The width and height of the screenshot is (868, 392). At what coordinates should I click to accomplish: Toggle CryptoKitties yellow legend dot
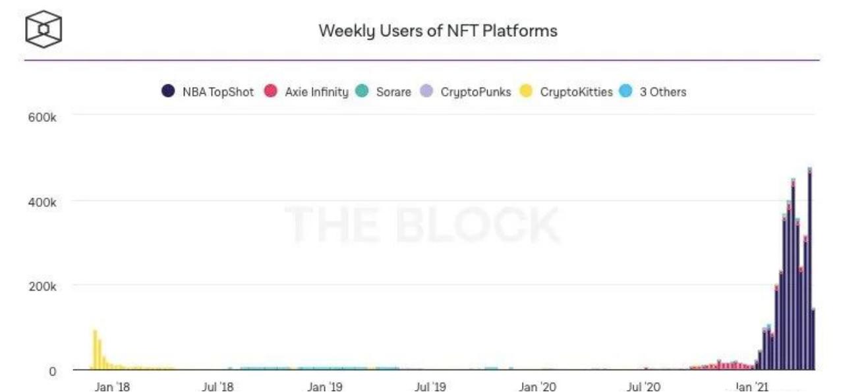click(x=526, y=92)
